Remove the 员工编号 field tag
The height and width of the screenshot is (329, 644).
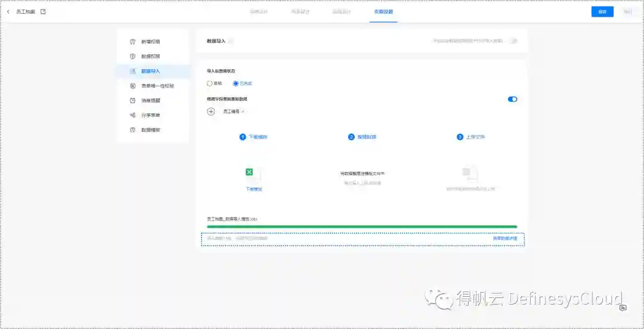coord(243,111)
